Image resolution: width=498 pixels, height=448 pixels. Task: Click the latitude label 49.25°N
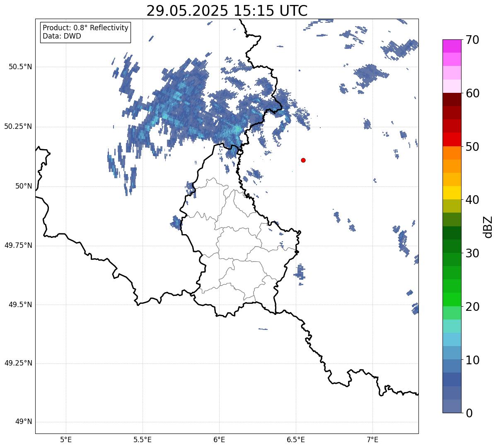tap(18, 363)
